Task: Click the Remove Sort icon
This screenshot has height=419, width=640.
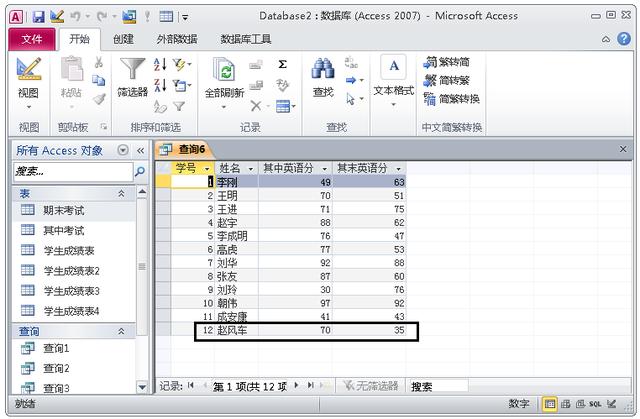Action: [x=160, y=106]
